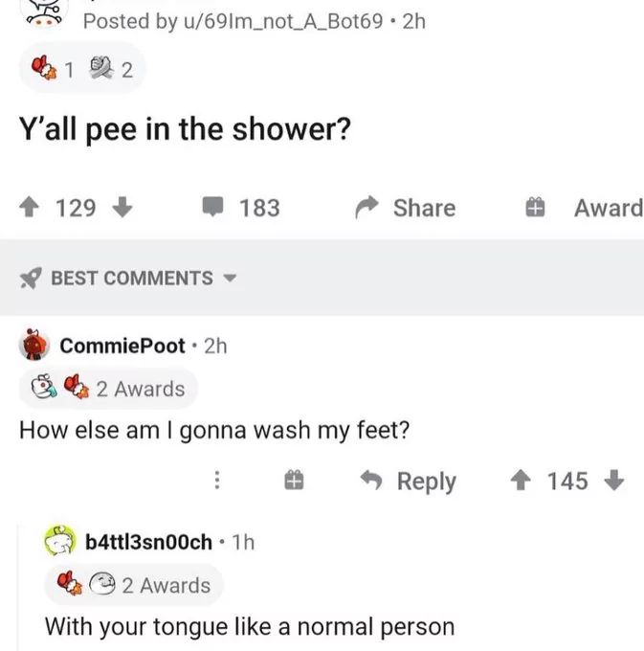Image resolution: width=644 pixels, height=651 pixels.
Task: Open b4ttl3sn00ch's avatar
Action: pyautogui.click(x=61, y=542)
